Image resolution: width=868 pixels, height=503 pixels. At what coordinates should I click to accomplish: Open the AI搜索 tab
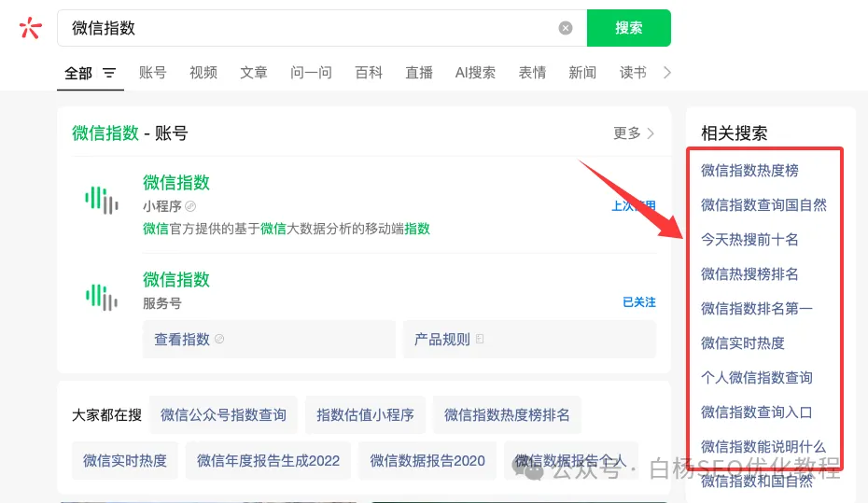(475, 73)
